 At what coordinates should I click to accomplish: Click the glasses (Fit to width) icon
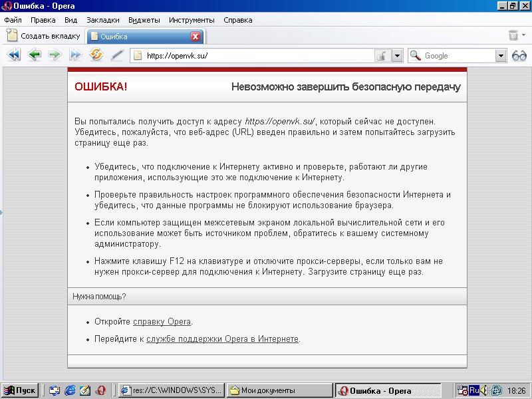(x=519, y=55)
